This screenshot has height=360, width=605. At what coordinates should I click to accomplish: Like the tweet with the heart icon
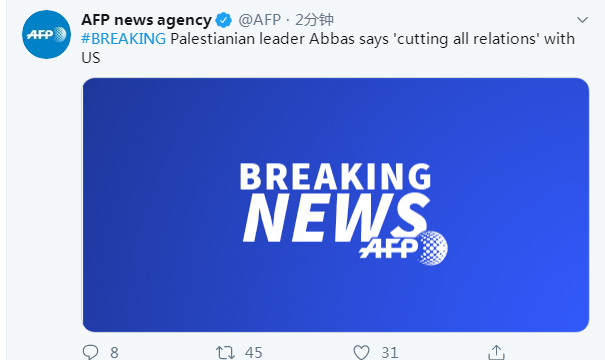point(362,352)
